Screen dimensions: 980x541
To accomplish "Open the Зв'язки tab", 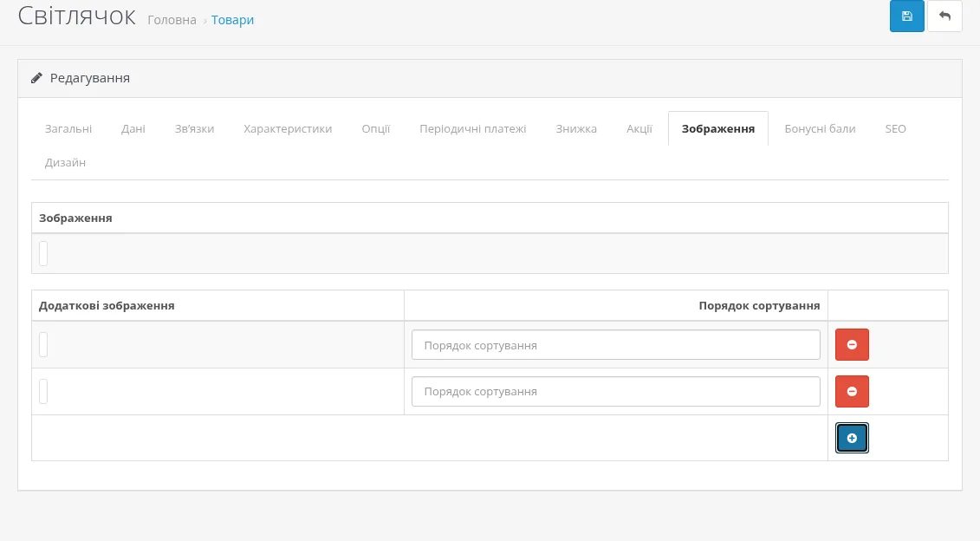I will 194,129.
